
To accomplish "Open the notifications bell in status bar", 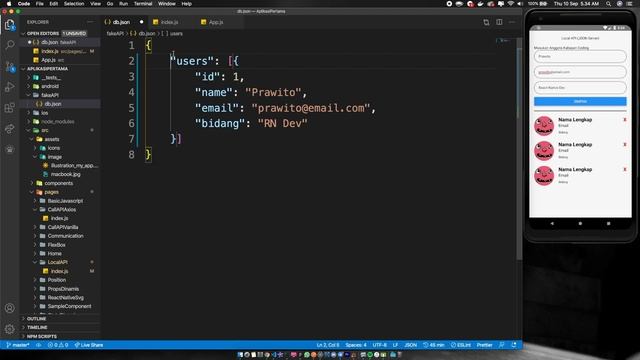I will tap(514, 345).
